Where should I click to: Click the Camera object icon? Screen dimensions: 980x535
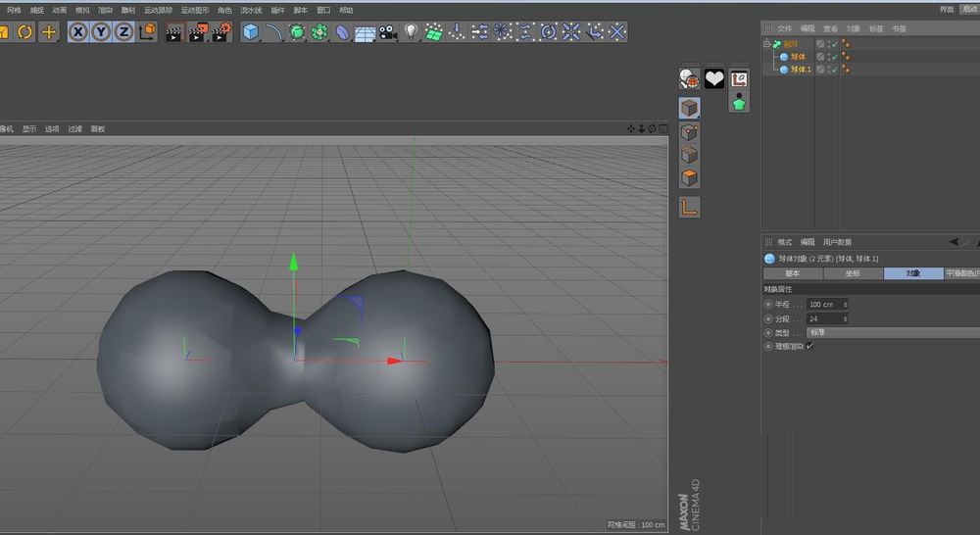[387, 32]
